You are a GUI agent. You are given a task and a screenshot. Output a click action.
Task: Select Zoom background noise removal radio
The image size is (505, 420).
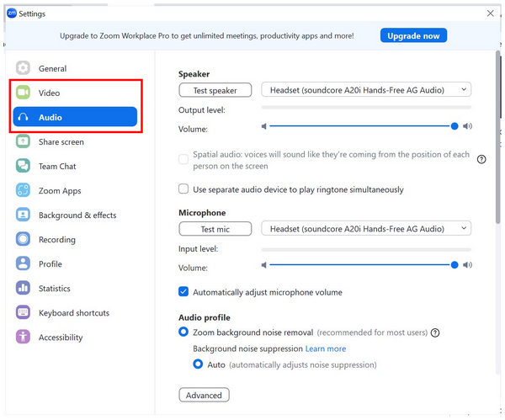tap(183, 332)
